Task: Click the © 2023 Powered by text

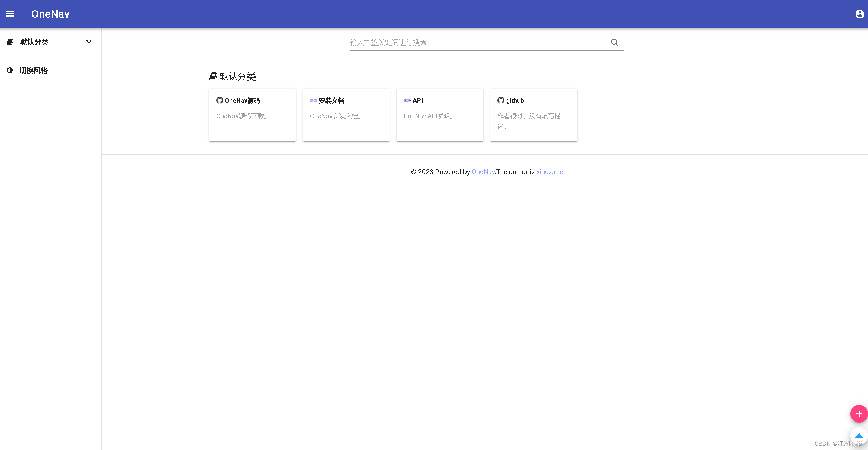Action: click(441, 172)
